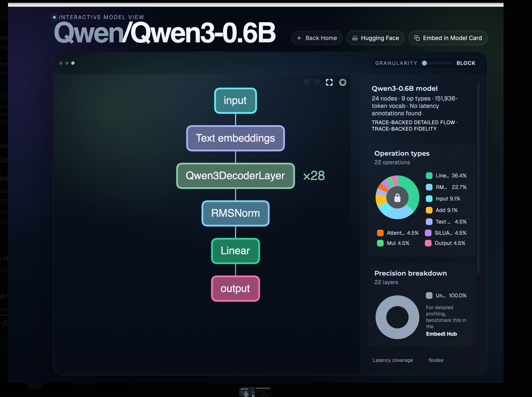The width and height of the screenshot is (532, 397).
Task: Click the Attent... 4.5% legend swatch
Action: [380, 233]
